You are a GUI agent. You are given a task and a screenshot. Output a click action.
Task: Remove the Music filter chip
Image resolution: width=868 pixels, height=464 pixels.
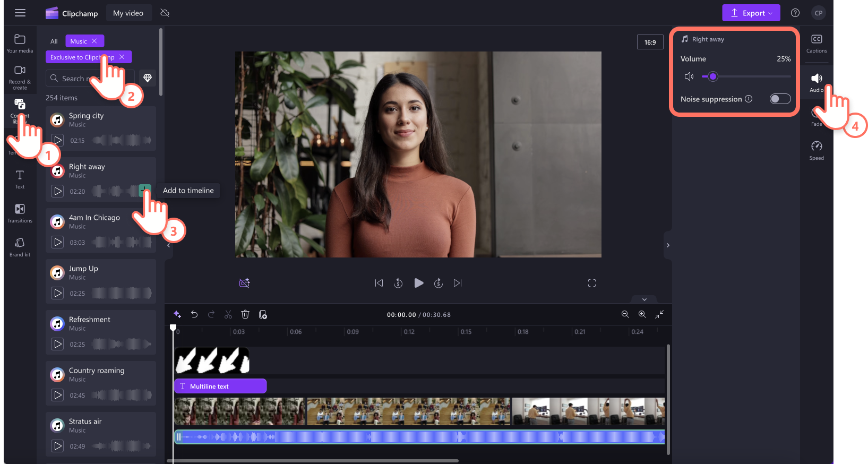(x=94, y=41)
